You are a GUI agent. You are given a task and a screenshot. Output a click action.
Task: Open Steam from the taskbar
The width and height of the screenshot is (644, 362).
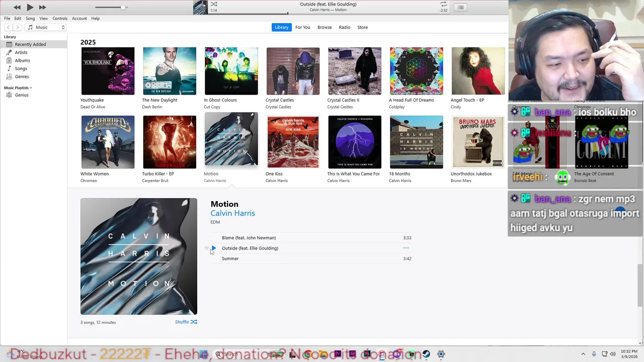426,354
